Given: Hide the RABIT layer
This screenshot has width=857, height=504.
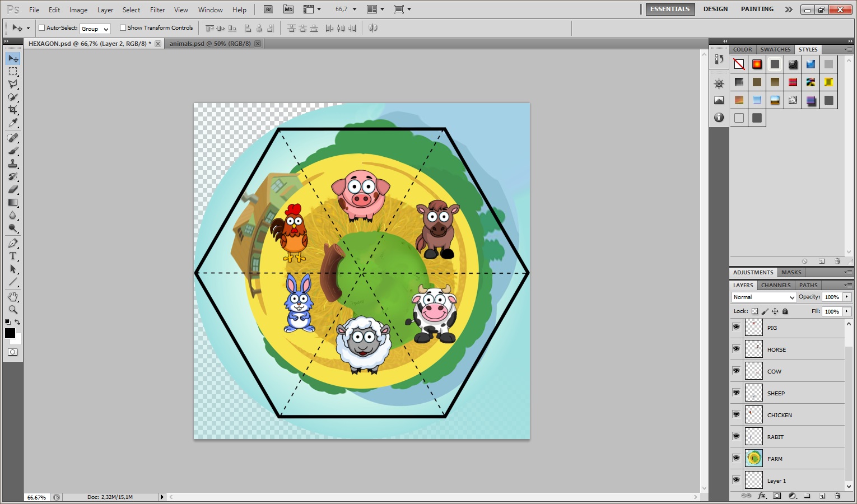Looking at the screenshot, I should click(736, 436).
